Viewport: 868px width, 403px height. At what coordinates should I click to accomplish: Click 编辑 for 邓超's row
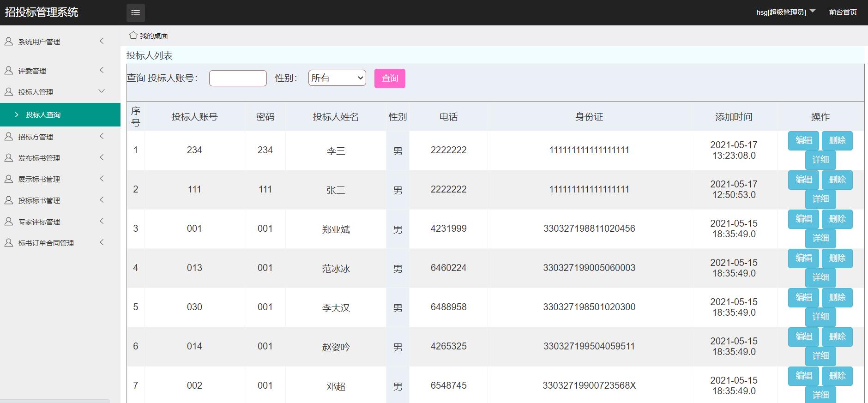point(803,376)
